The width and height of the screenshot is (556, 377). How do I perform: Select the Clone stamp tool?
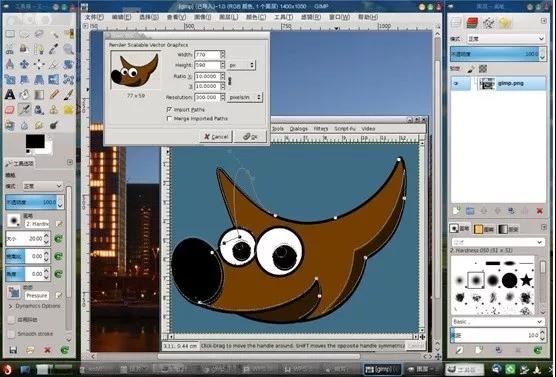(x=54, y=110)
